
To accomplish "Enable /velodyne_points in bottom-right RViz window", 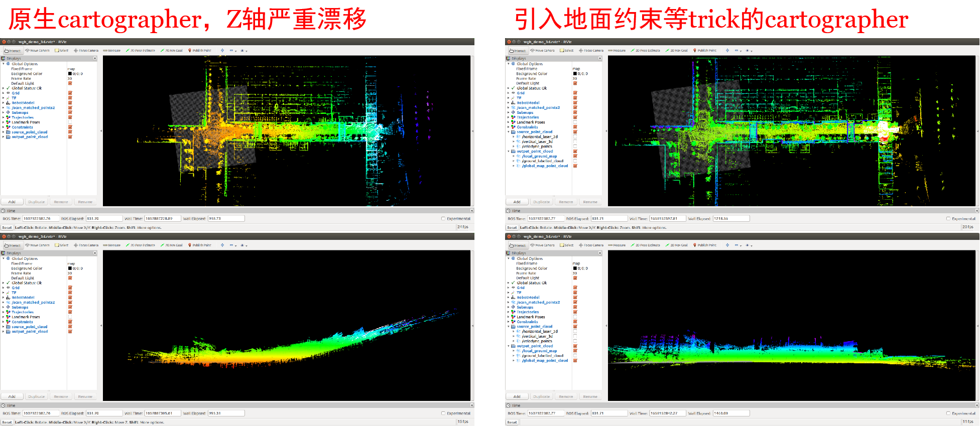I will click(x=575, y=341).
